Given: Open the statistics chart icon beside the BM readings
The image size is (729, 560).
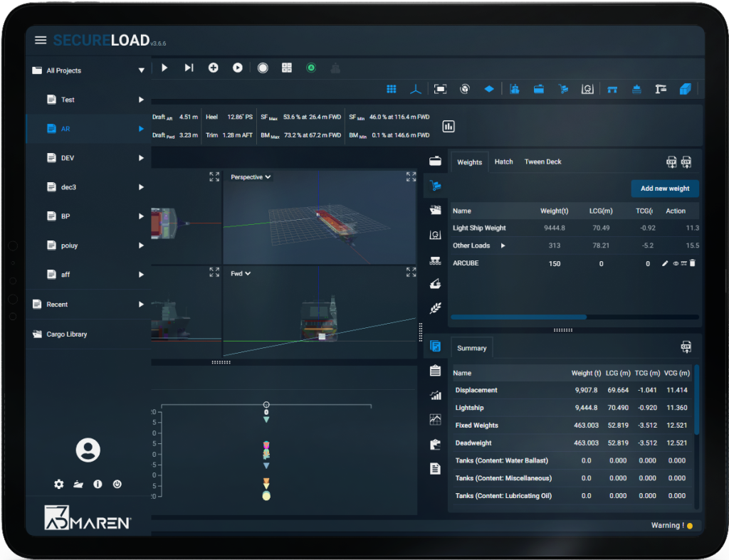Looking at the screenshot, I should pyautogui.click(x=449, y=125).
